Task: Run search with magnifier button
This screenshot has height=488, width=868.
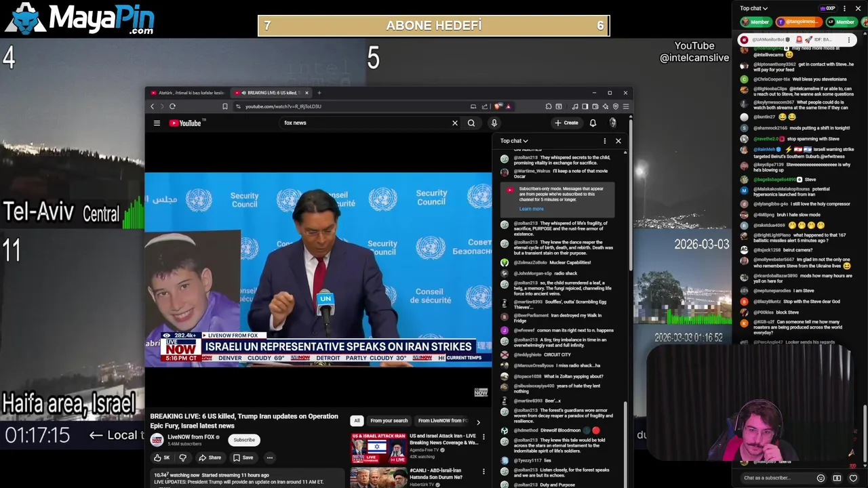Action: click(471, 123)
